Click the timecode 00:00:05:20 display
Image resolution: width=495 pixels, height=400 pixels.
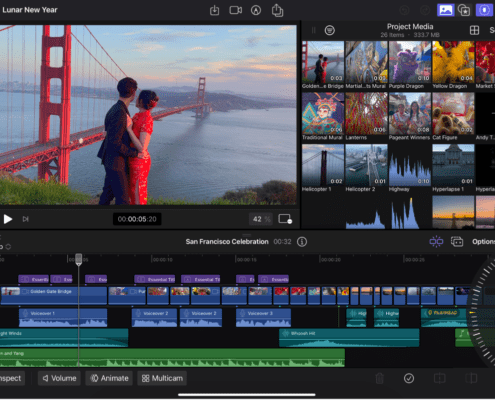(x=137, y=219)
